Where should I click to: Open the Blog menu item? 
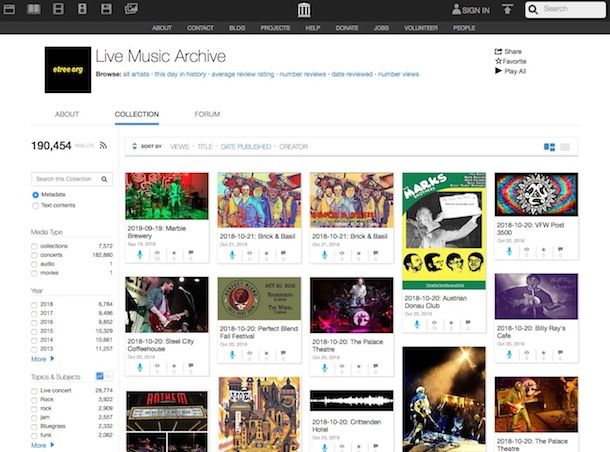tap(237, 28)
